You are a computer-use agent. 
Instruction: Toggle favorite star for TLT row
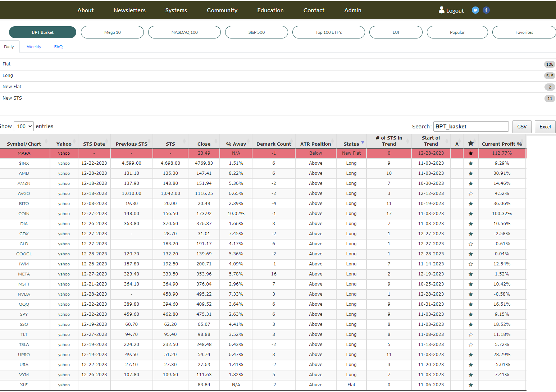[x=471, y=334]
